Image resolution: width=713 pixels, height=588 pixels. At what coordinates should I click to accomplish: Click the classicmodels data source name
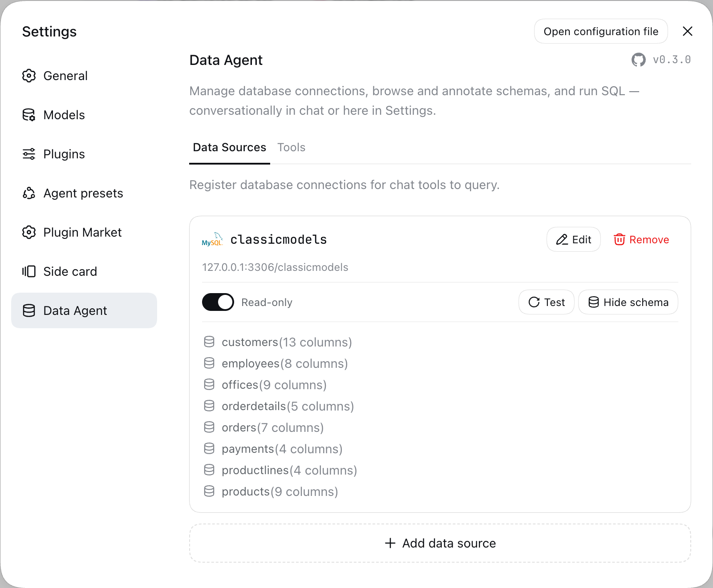coord(279,240)
